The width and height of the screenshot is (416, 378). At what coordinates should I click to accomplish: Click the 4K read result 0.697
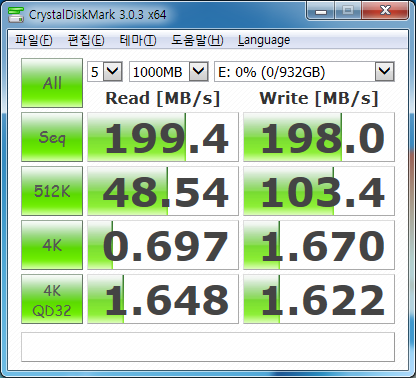[163, 245]
